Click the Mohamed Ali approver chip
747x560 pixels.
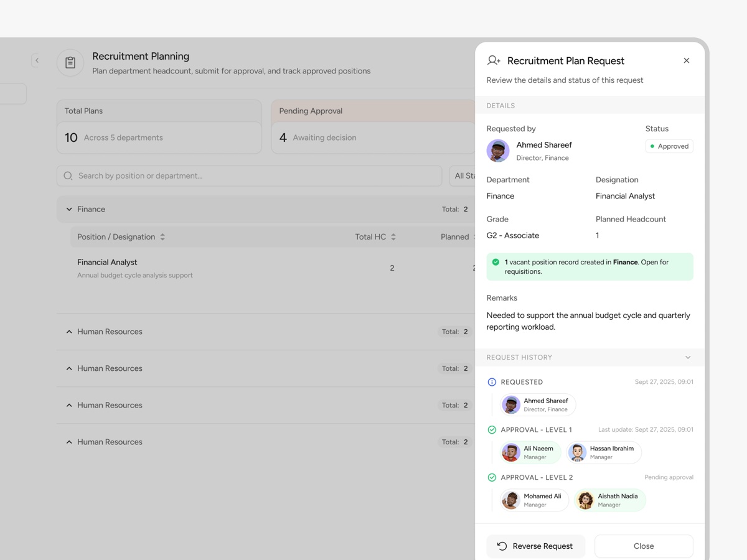coord(535,500)
